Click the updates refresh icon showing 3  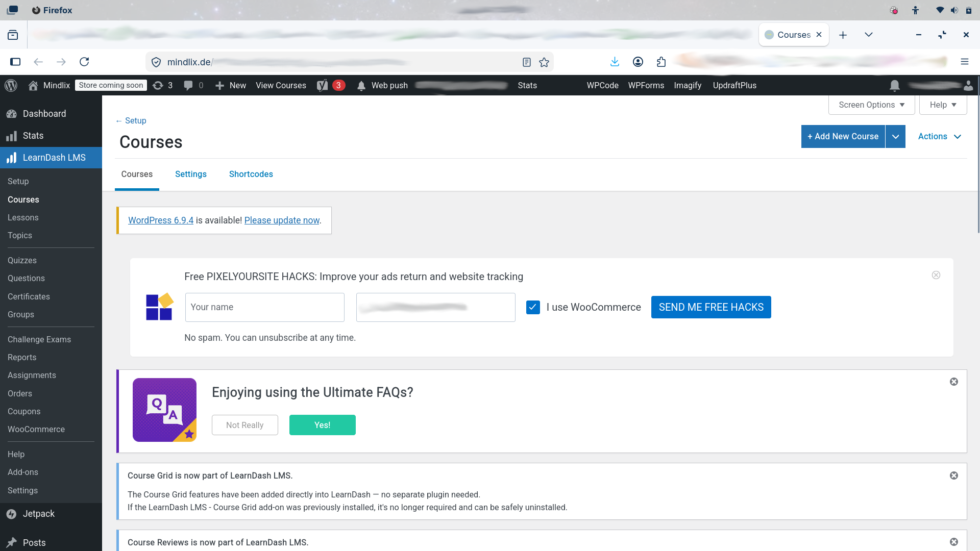point(158,85)
